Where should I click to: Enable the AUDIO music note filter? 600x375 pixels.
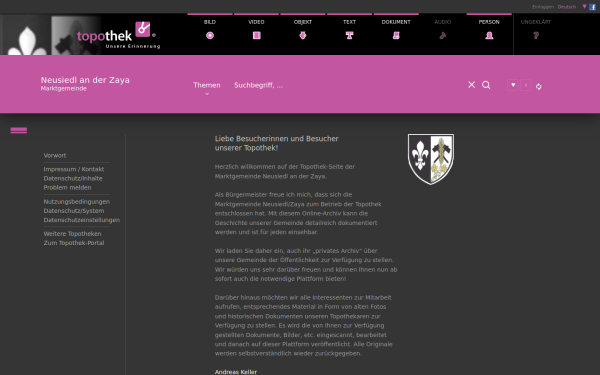(x=443, y=36)
